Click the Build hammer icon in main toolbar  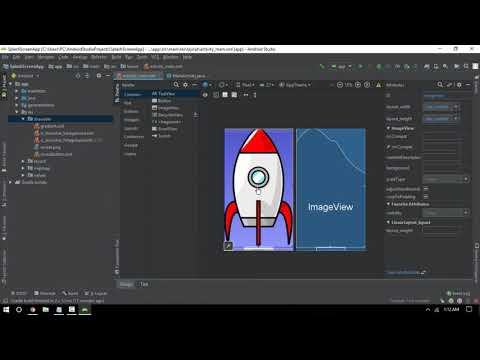click(322, 66)
